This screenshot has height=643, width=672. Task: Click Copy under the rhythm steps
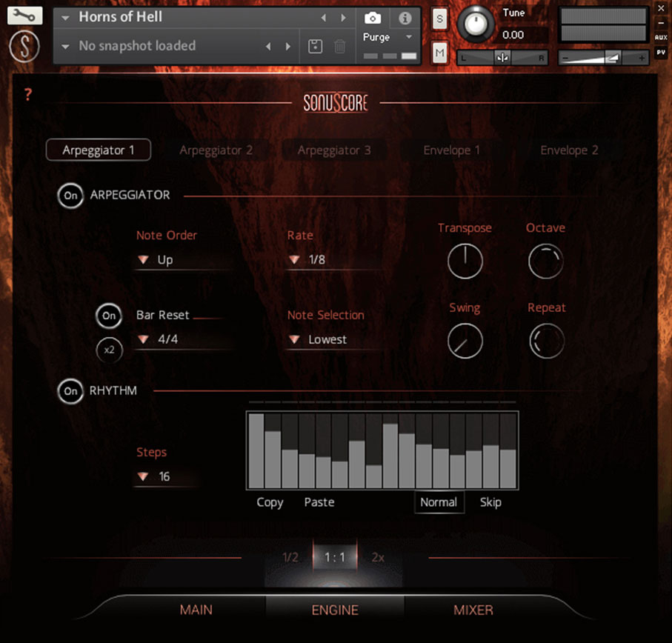(x=270, y=502)
